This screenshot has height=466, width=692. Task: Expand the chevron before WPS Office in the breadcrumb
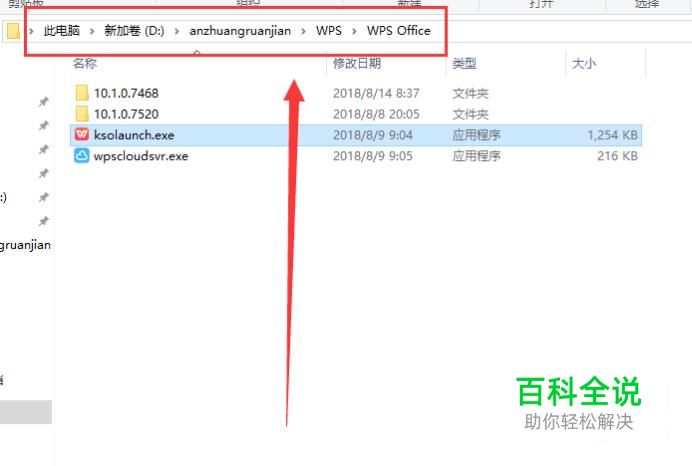click(354, 31)
